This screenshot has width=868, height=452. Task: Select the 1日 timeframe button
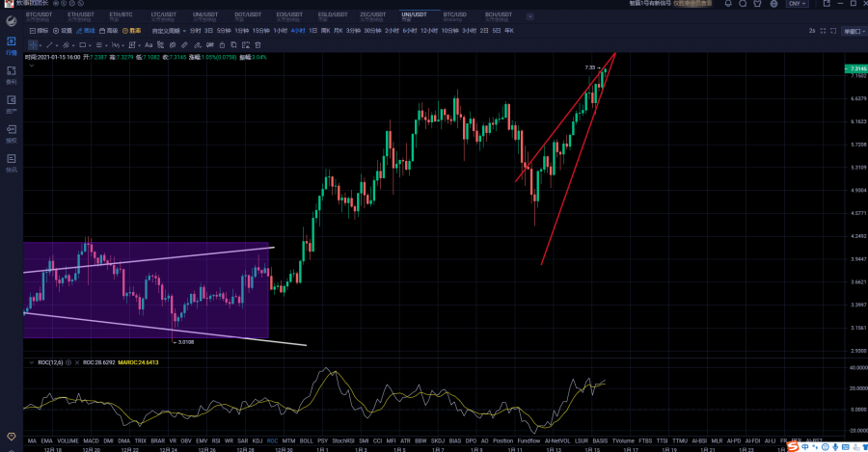coord(313,31)
